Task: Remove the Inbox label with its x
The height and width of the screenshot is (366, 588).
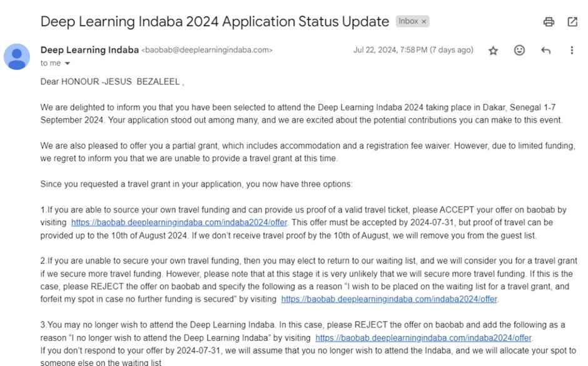Action: (x=423, y=22)
